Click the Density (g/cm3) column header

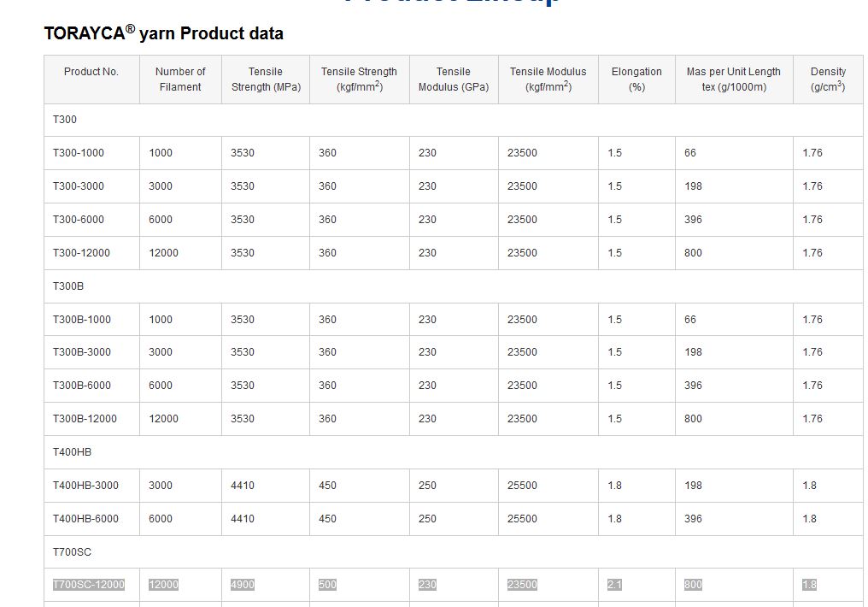828,80
